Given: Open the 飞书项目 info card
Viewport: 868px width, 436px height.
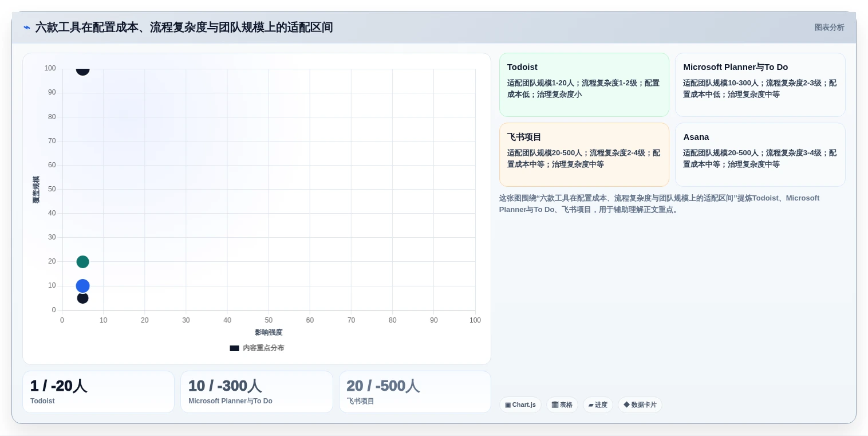Looking at the screenshot, I should 584,155.
